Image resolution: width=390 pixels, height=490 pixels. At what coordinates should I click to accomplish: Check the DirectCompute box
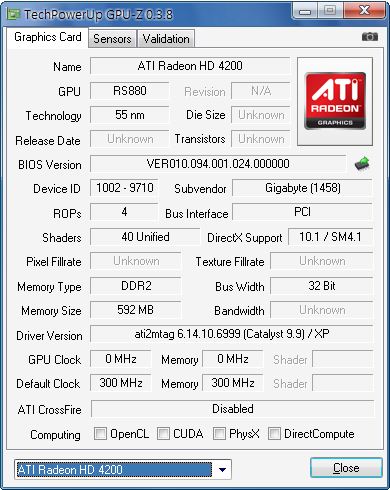click(x=274, y=434)
